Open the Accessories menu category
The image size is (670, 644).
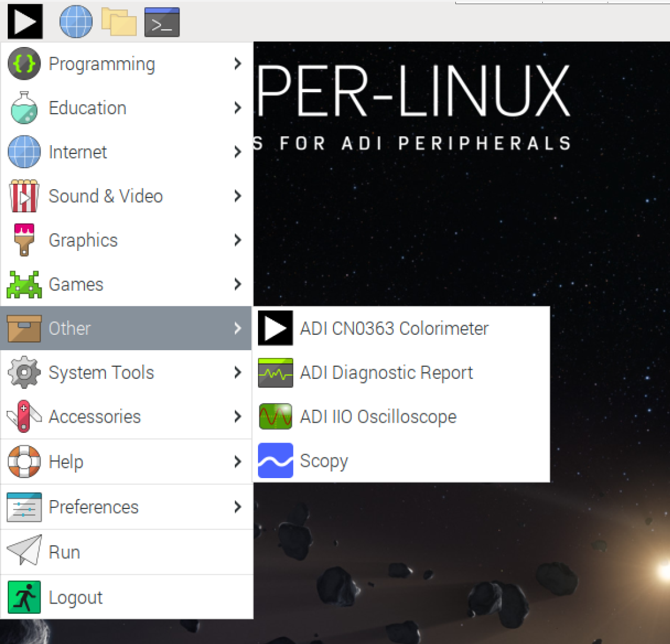(127, 416)
